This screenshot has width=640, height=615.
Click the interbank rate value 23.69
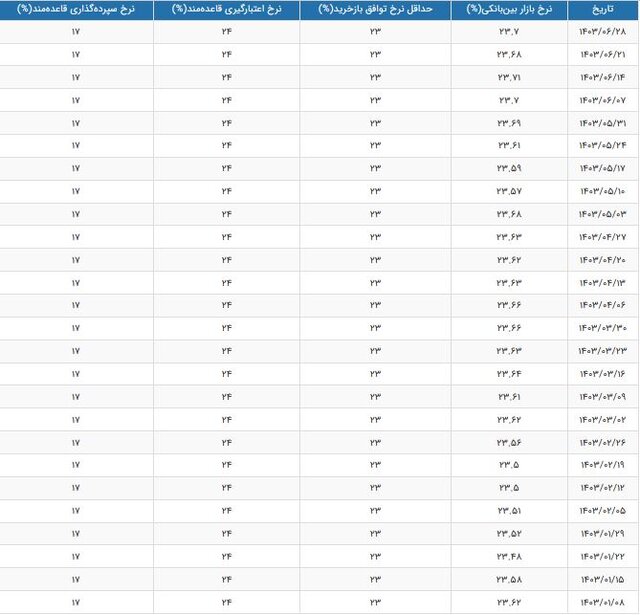(x=509, y=123)
